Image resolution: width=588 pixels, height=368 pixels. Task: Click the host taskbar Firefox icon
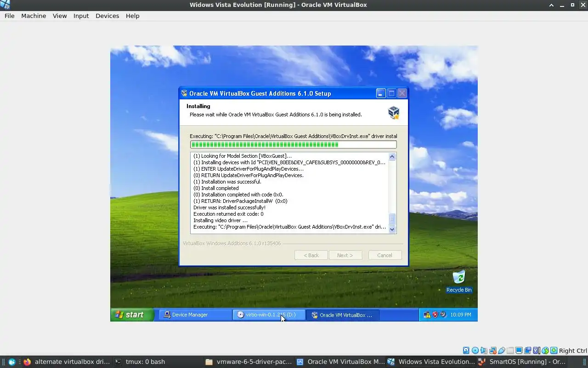27,362
